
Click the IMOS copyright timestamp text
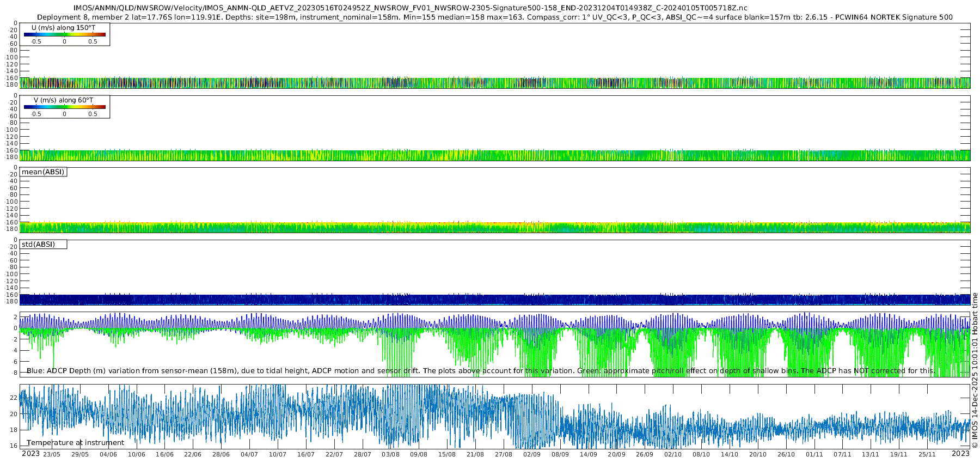975,370
